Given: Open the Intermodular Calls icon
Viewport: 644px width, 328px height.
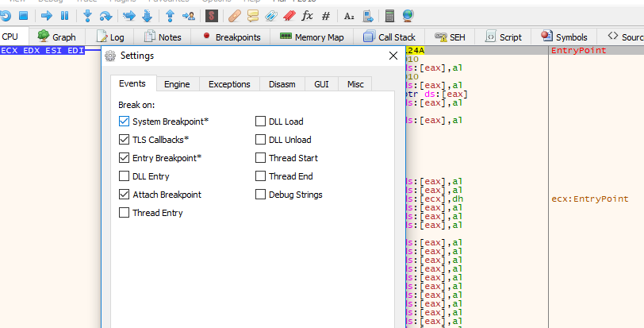Looking at the screenshot, I should tap(368, 16).
